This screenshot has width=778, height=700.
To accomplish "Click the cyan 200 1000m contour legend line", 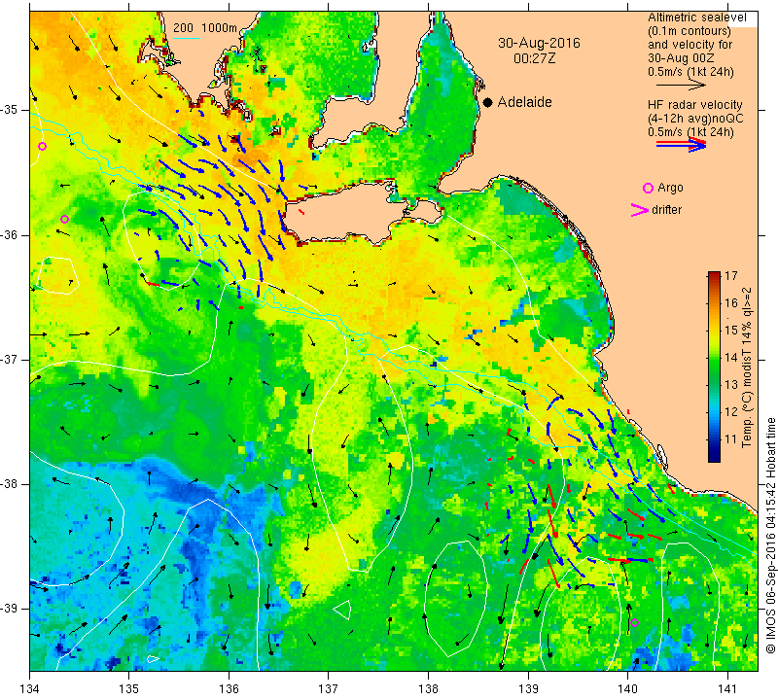I will [187, 38].
